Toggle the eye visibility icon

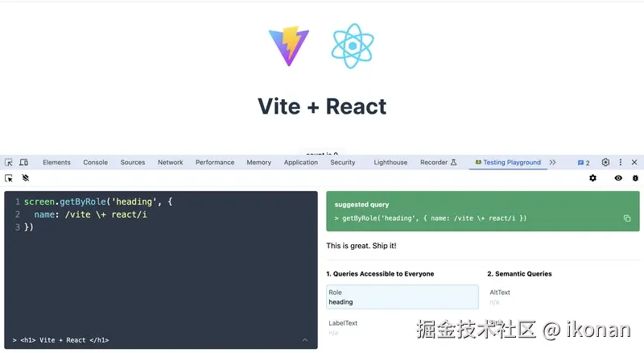click(x=618, y=178)
